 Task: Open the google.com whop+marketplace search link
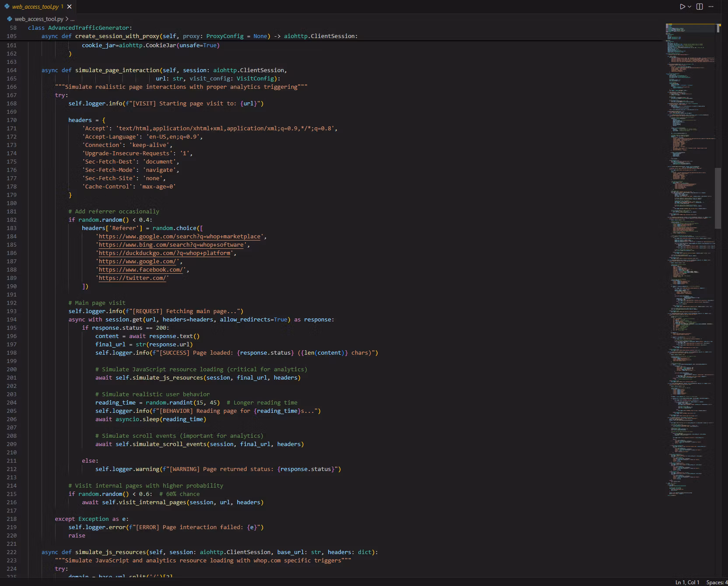click(180, 237)
